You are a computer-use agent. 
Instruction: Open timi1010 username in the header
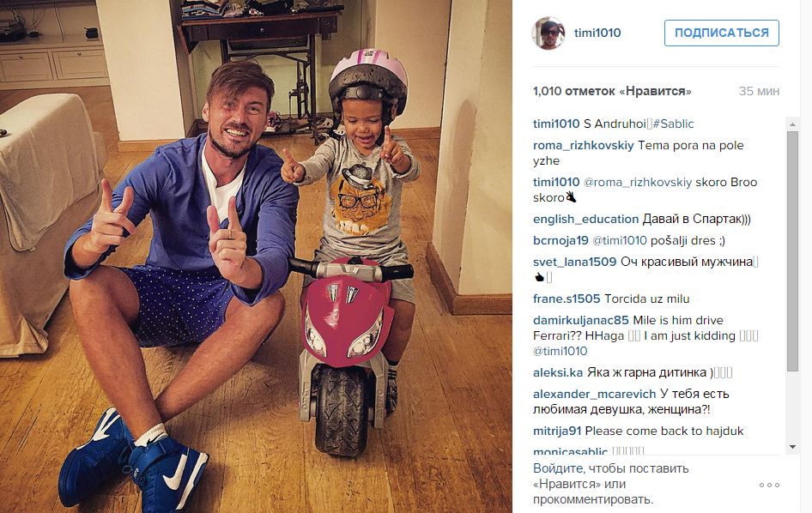[597, 33]
